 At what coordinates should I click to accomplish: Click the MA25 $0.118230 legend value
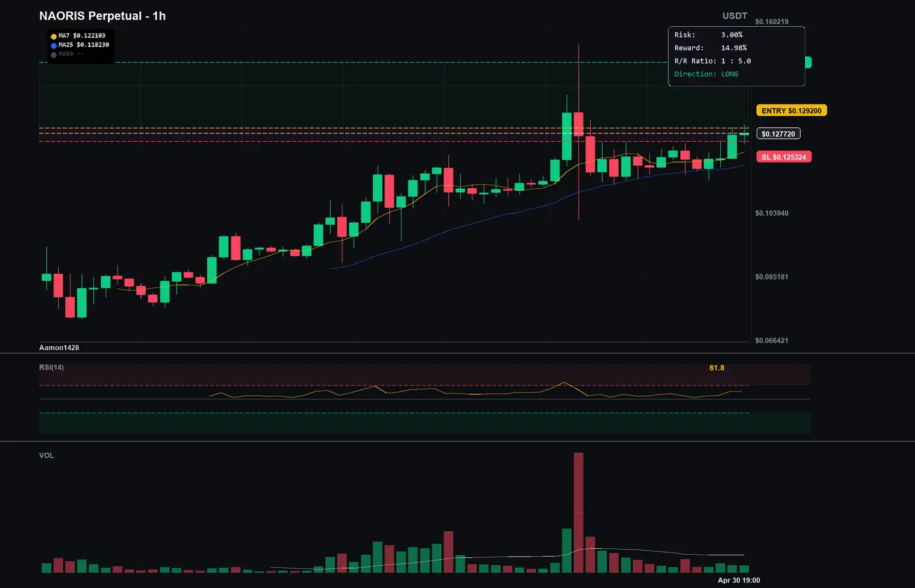tap(84, 45)
